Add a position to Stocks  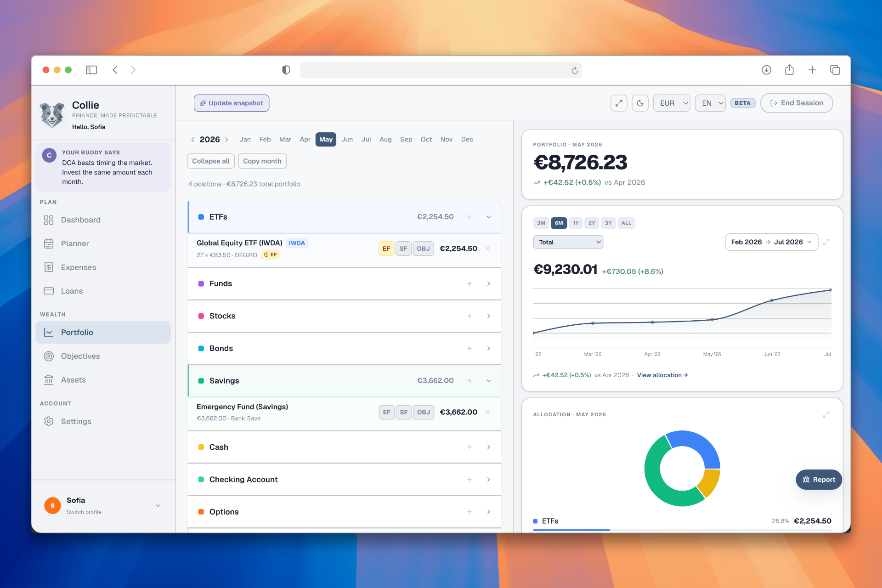coord(469,316)
